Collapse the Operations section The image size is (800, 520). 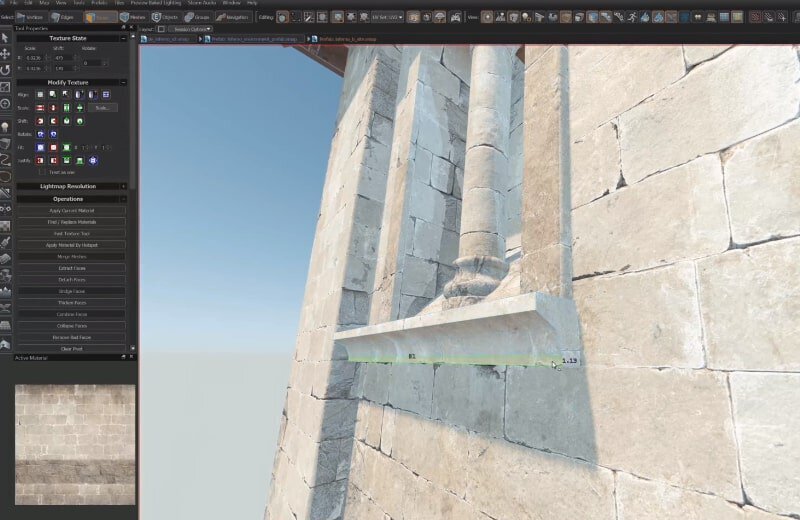[x=122, y=199]
